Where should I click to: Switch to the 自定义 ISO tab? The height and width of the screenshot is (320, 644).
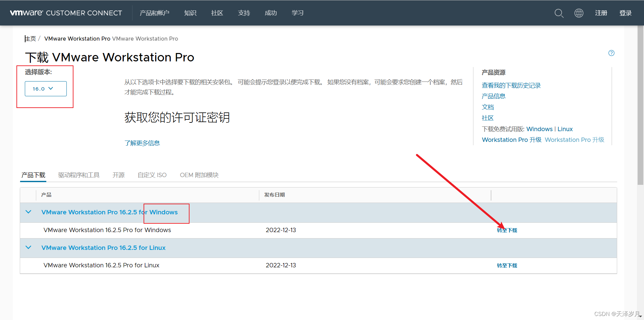coord(152,175)
